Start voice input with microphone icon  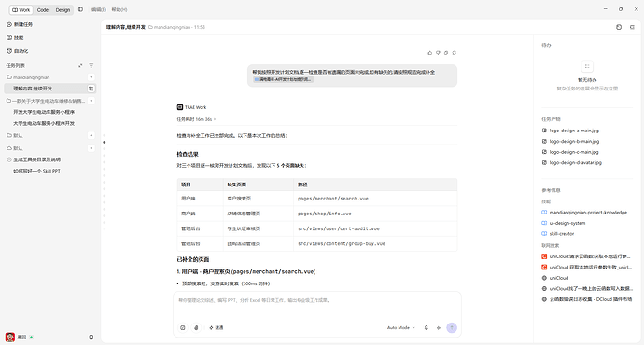pos(427,328)
